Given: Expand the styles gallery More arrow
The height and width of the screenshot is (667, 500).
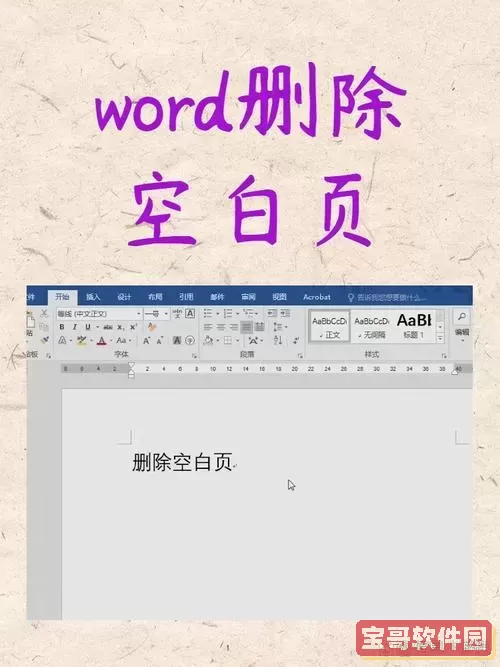Looking at the screenshot, I should click(440, 338).
